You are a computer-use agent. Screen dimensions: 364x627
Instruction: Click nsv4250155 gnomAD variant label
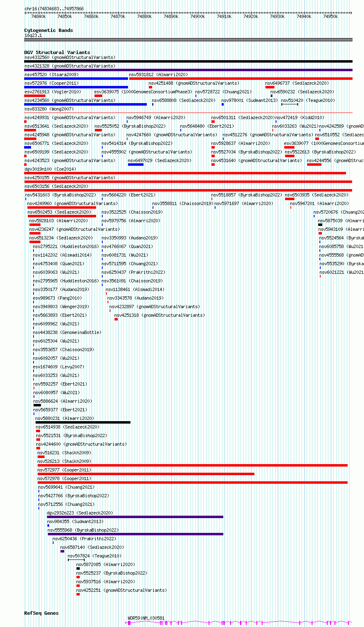coord(70,178)
